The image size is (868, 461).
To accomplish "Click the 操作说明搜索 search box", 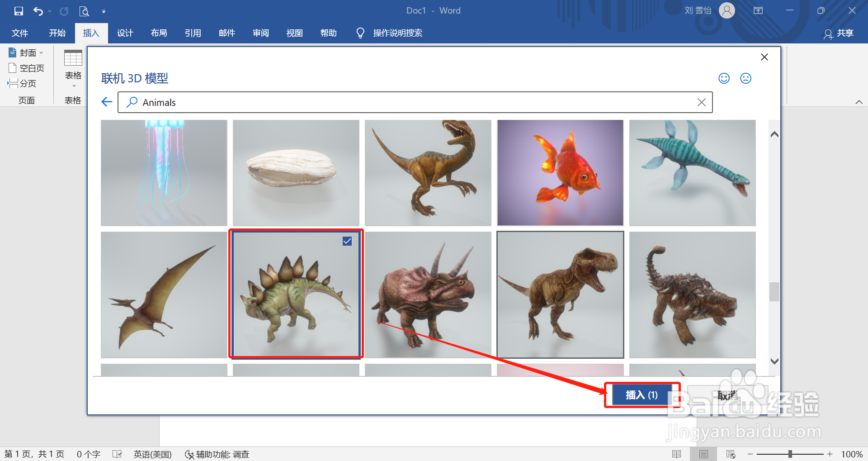I will (398, 33).
